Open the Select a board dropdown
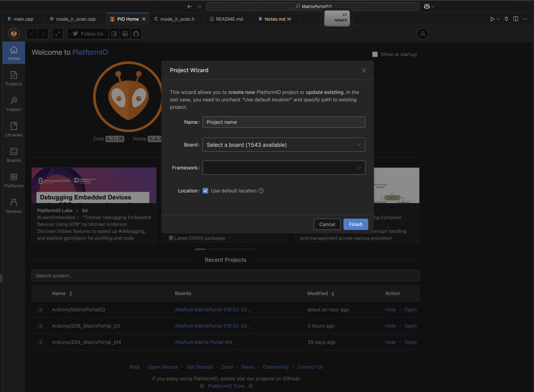Screen dimensions: 534x392 283,145
